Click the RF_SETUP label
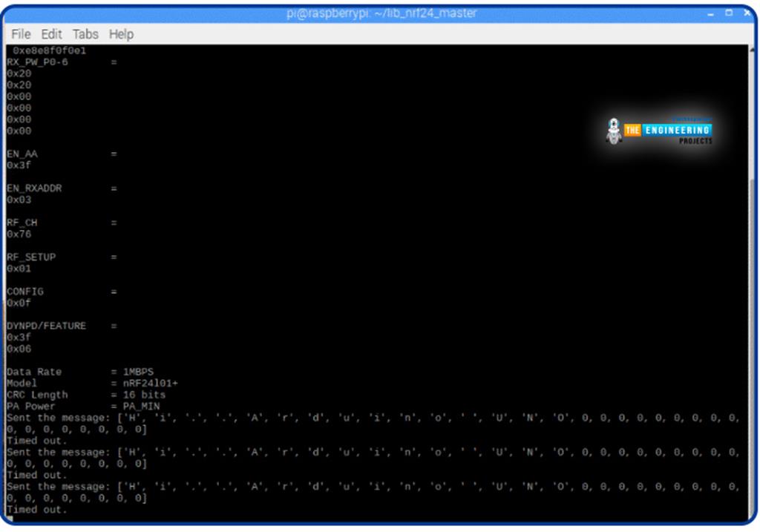This screenshot has width=760, height=532. (31, 257)
